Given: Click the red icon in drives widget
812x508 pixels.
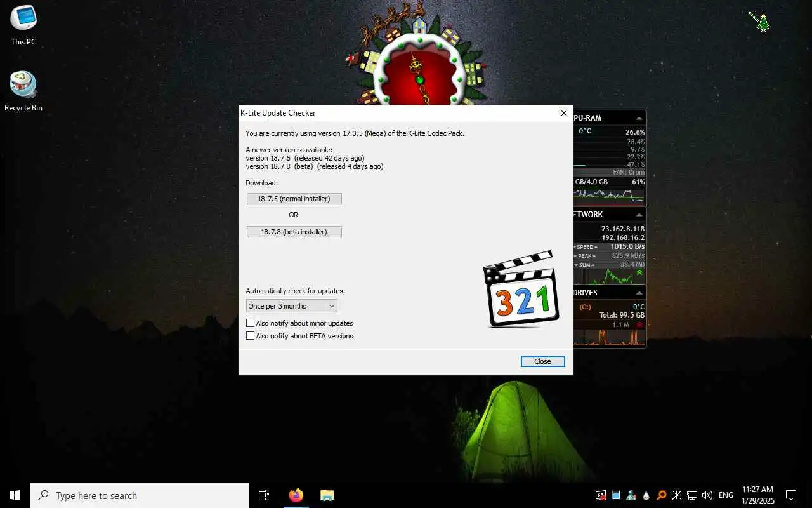Looking at the screenshot, I should 640,324.
